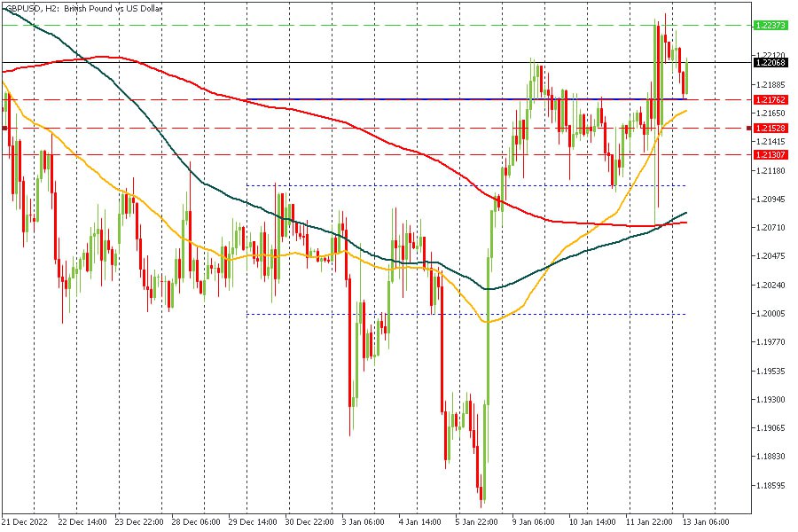Click the 22 Dec 14:00 time label
This screenshot has height=532, width=798.
82,522
